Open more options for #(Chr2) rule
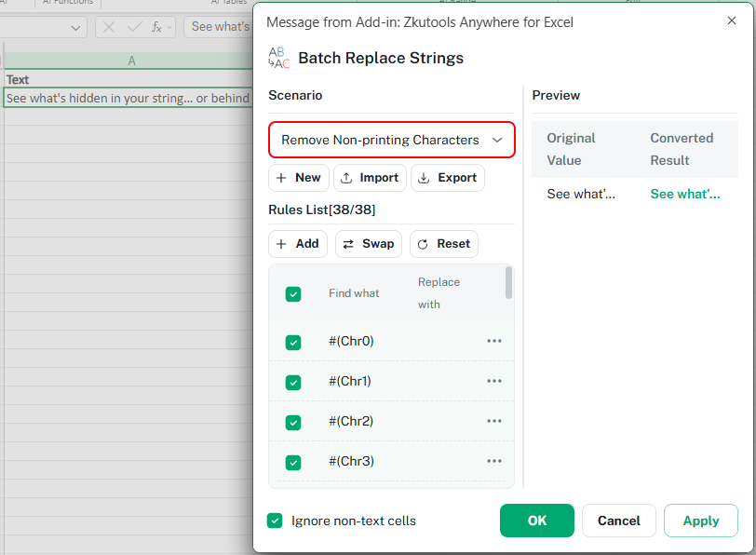Image resolution: width=756 pixels, height=555 pixels. click(x=494, y=421)
